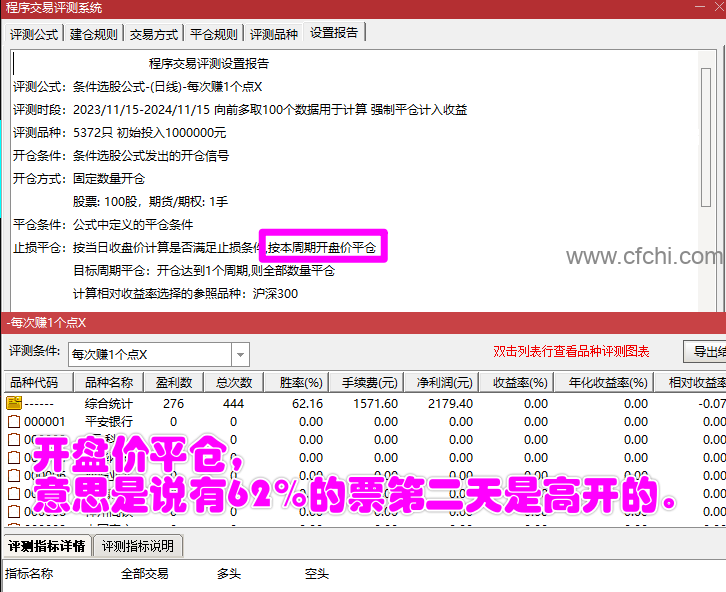Switch to the 评测指标说明 tab
The height and width of the screenshot is (592, 726).
click(x=138, y=546)
